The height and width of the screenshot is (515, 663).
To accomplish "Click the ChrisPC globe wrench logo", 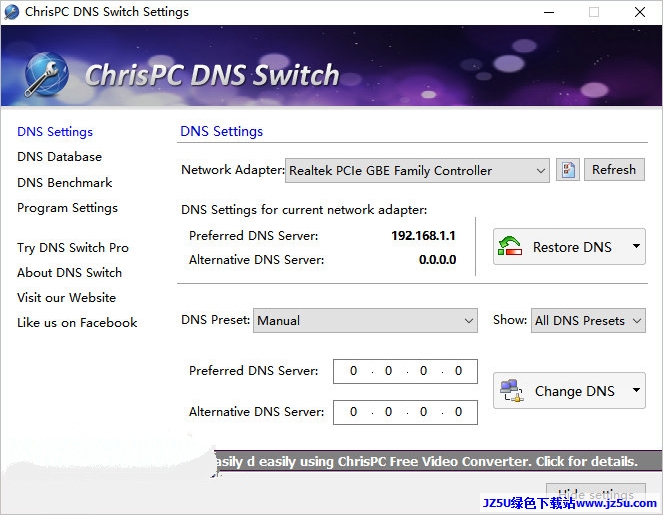I will (47, 74).
